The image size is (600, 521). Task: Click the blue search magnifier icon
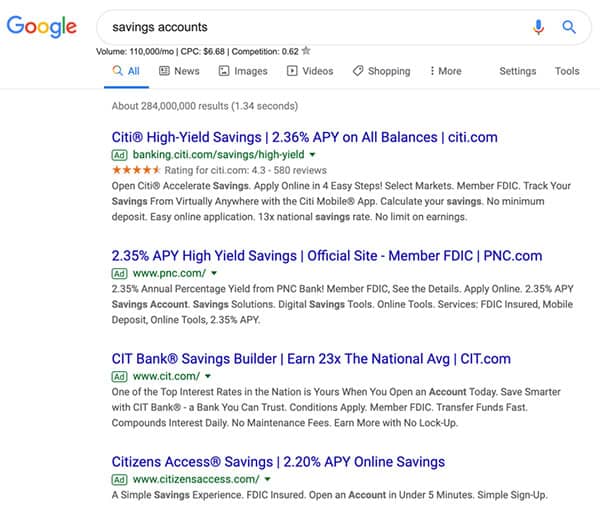coord(569,27)
